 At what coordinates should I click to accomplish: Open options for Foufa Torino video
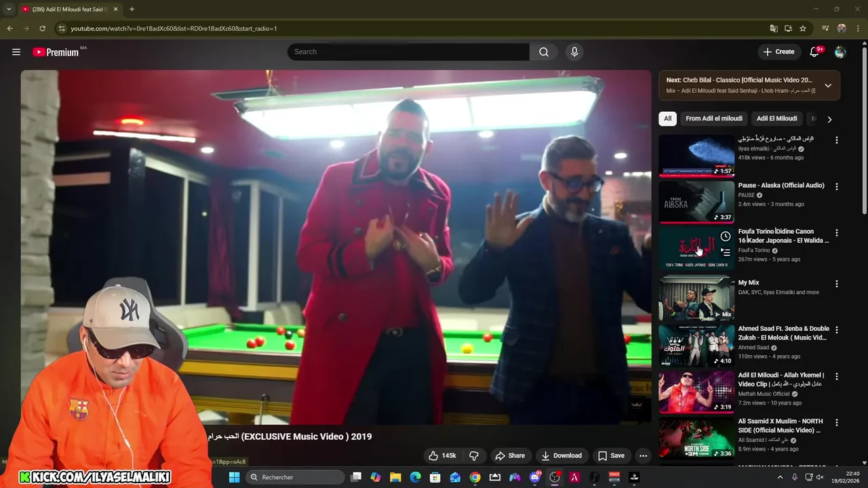click(836, 232)
